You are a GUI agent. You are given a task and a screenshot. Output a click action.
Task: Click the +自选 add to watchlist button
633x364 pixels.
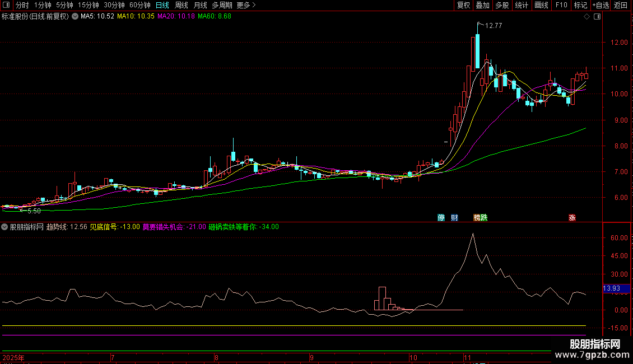[600, 5]
